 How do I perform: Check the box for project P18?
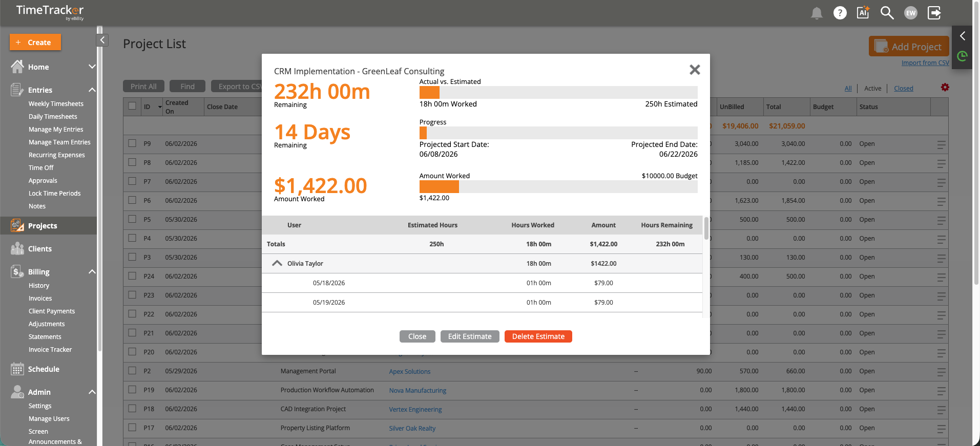pyautogui.click(x=132, y=409)
